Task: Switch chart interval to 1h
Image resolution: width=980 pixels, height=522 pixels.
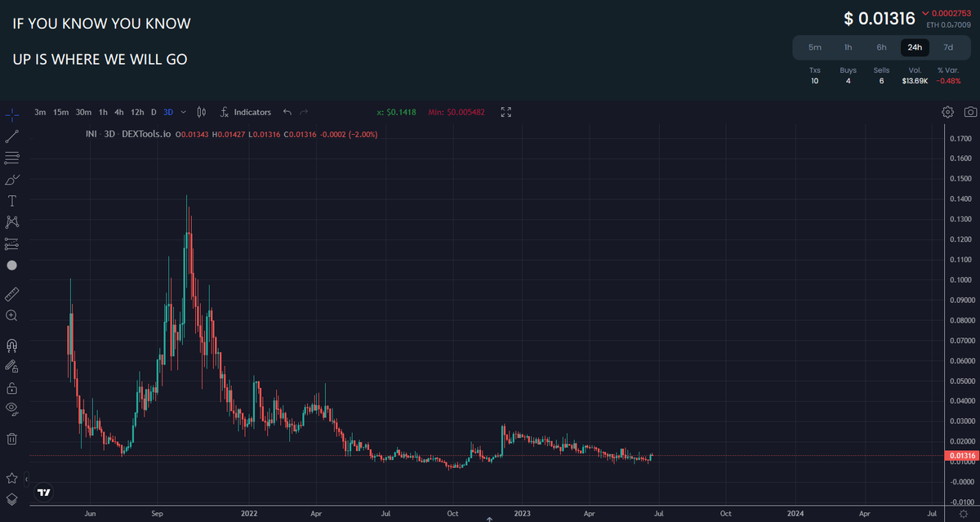Action: pos(103,112)
